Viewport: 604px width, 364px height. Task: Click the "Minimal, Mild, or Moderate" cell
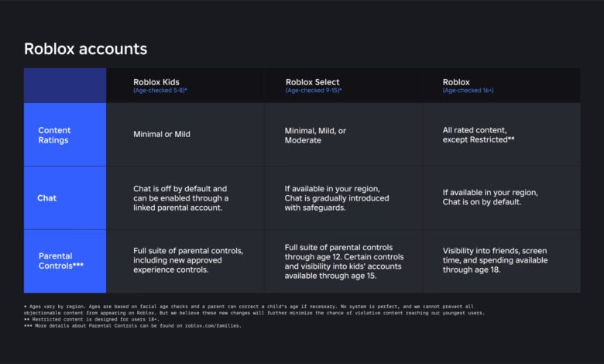pyautogui.click(x=315, y=136)
